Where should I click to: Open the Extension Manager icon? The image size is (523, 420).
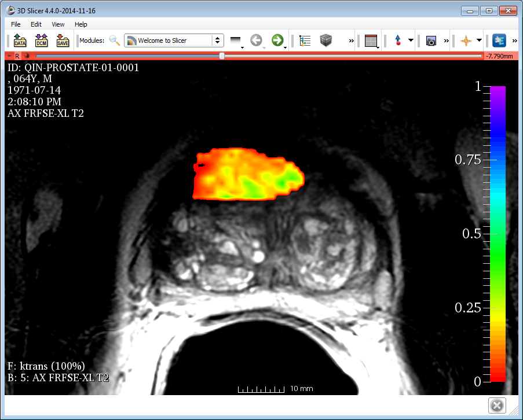click(x=498, y=40)
